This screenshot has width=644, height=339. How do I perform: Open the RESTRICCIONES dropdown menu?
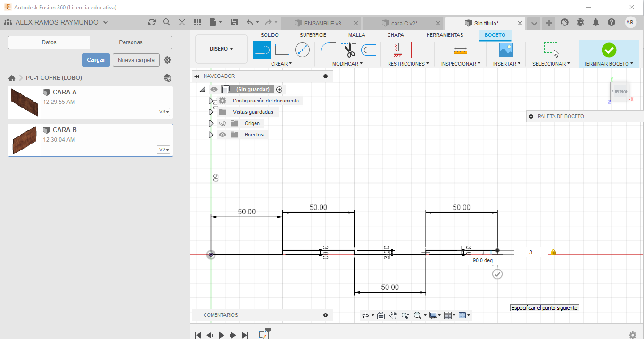[408, 64]
